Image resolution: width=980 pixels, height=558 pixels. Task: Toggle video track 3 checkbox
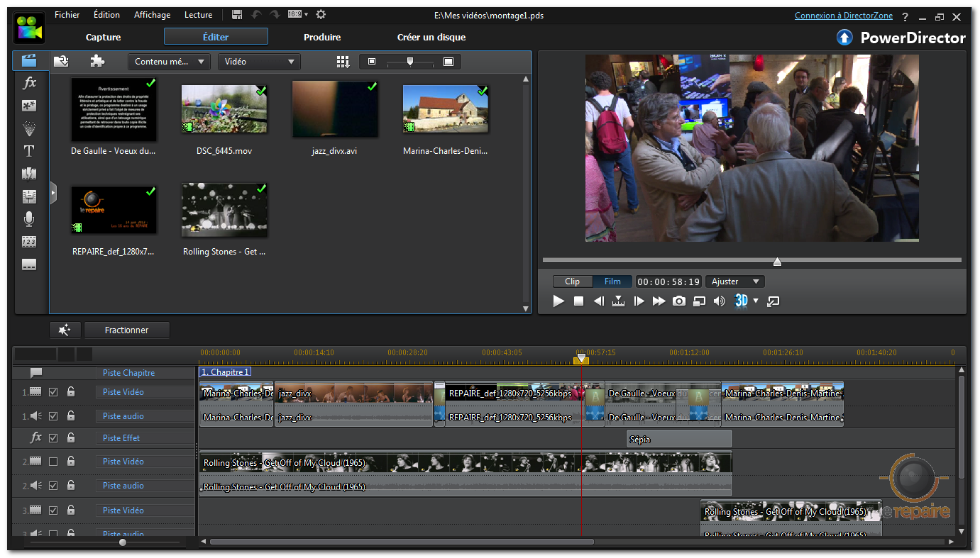click(x=53, y=510)
